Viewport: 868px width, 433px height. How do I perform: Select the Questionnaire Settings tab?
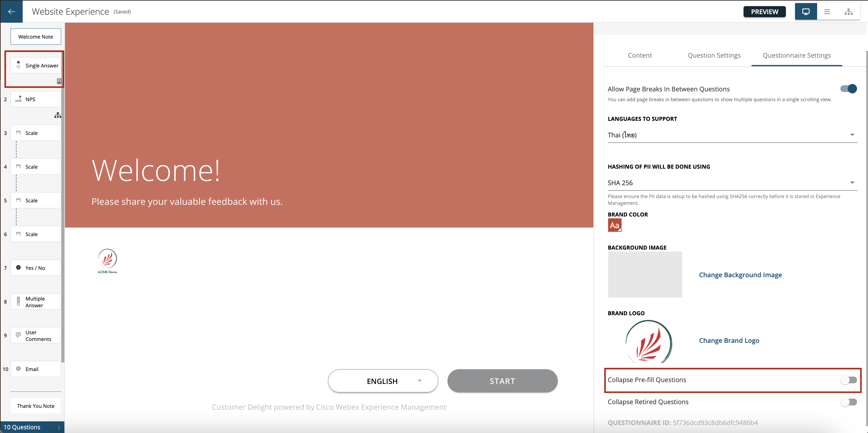pyautogui.click(x=797, y=55)
